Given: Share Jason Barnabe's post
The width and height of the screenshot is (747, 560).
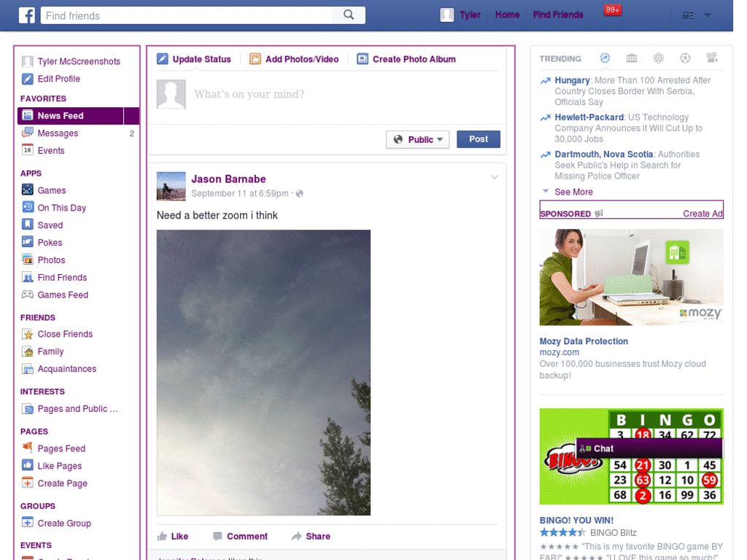Looking at the screenshot, I should pos(311,536).
